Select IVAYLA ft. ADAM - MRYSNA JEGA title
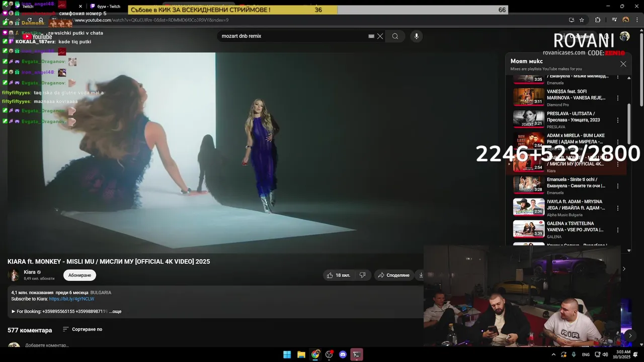Screen dimensions: 644x362 [576, 205]
